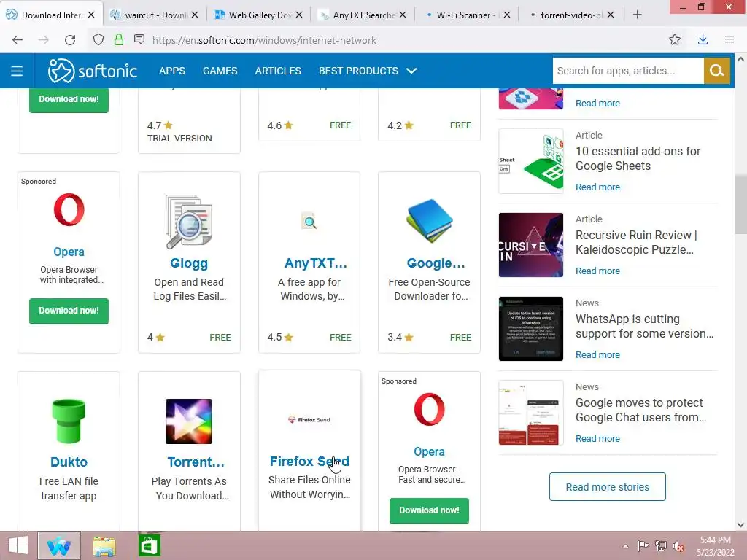
Task: Click the Opera logo in bottom sponsored card
Action: coord(429,410)
